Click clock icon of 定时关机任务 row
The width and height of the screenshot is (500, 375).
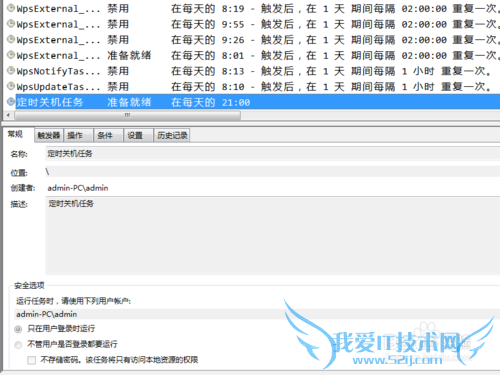click(x=11, y=102)
